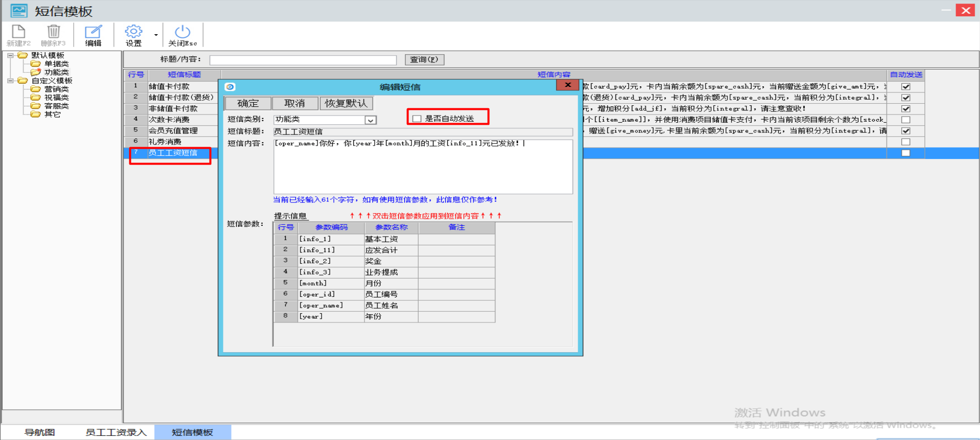
Task: Click the 确定 button
Action: [x=248, y=103]
